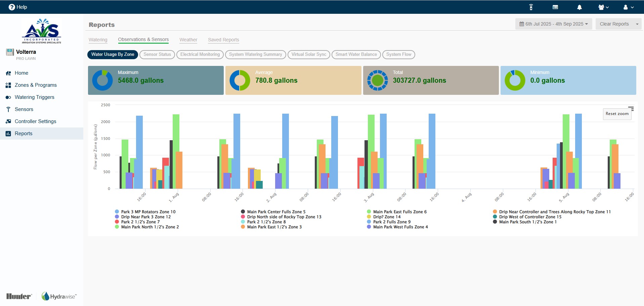
Task: Expand the users group dropdown in header
Action: point(604,7)
